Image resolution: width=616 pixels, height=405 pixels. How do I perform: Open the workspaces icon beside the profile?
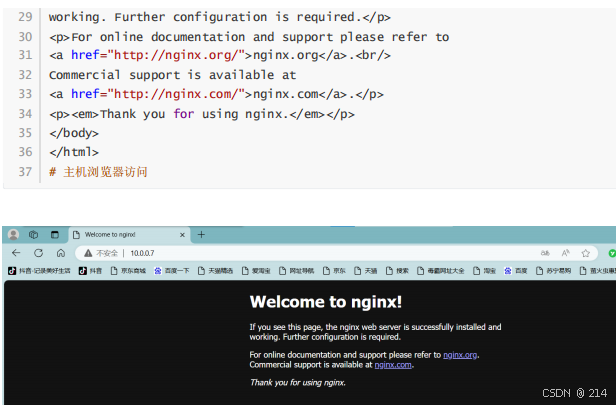click(x=33, y=235)
